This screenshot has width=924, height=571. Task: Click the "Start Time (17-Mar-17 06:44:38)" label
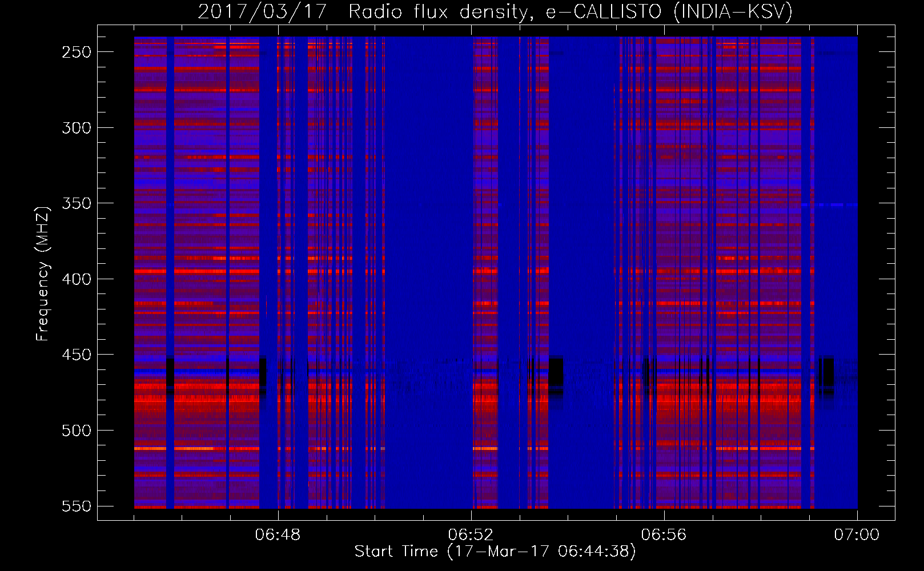(495, 552)
